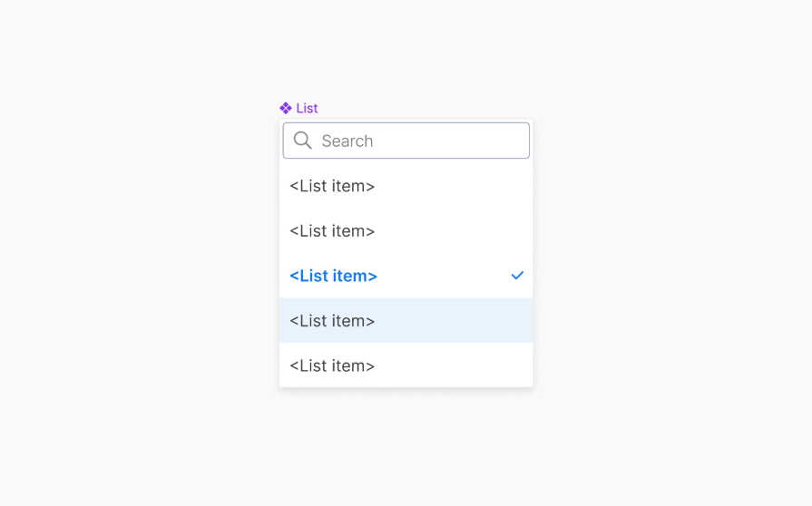Click the blue checkmark icon

[x=517, y=276]
